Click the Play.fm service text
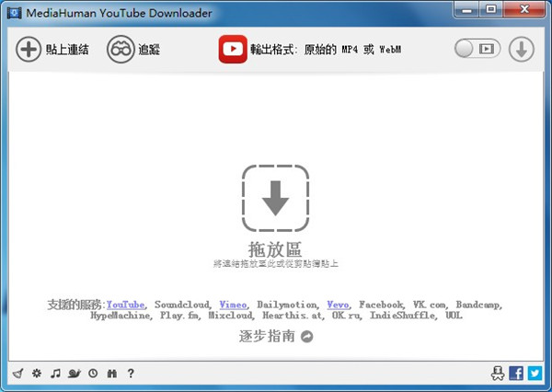The image size is (552, 392). click(178, 316)
